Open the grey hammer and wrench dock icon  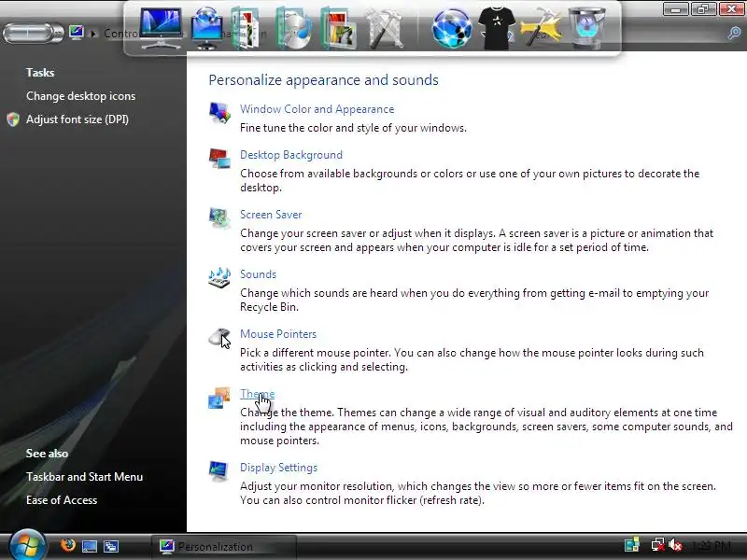coord(384,30)
